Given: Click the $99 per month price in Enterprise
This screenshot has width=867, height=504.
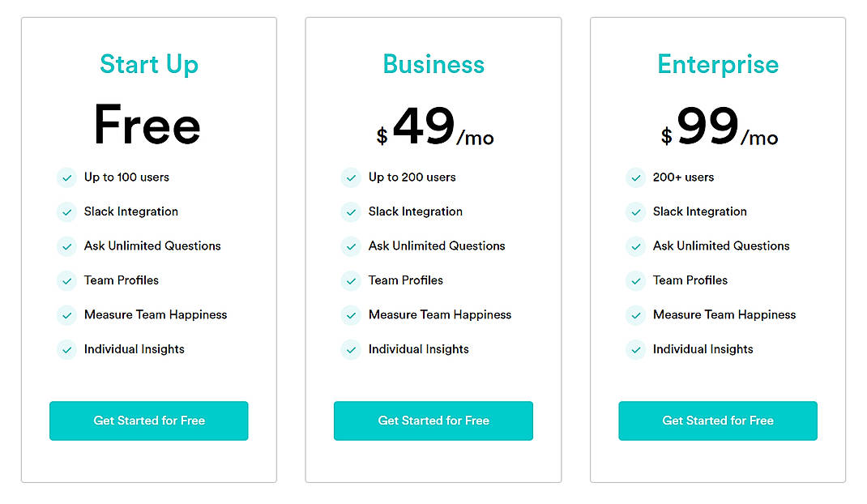Looking at the screenshot, I should tap(717, 126).
